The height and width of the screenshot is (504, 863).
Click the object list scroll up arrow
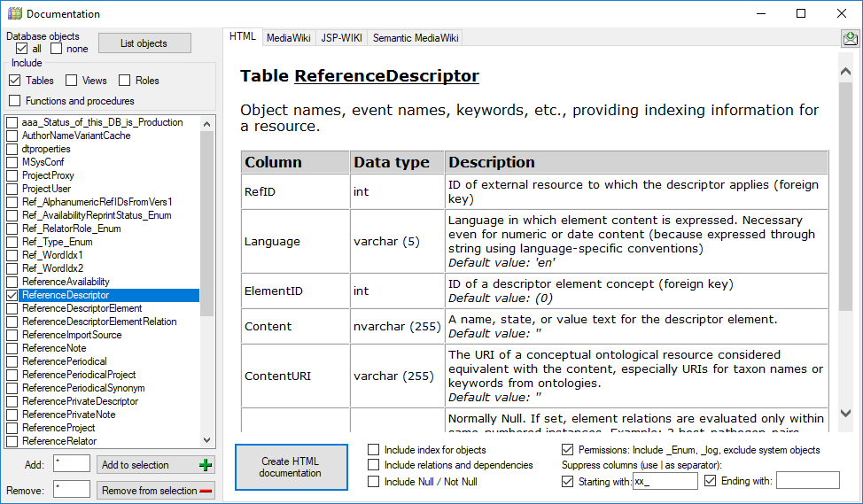tap(207, 124)
